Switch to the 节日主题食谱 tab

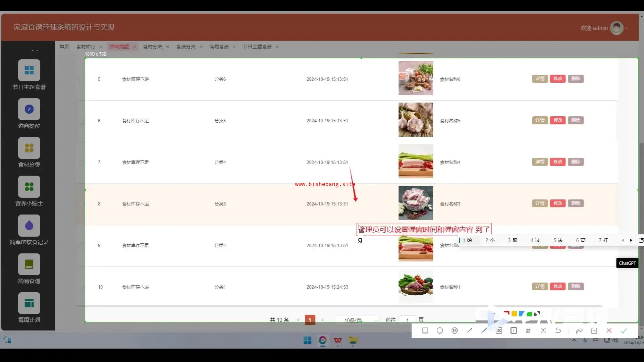(257, 47)
